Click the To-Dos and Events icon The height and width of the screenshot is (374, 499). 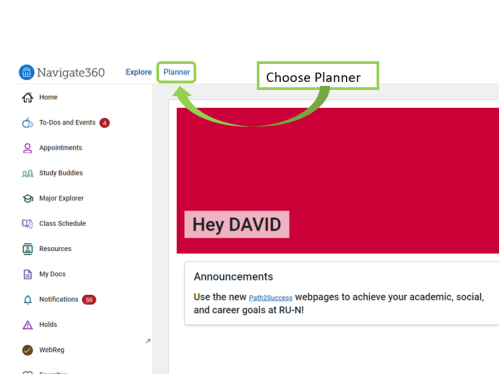click(x=28, y=123)
